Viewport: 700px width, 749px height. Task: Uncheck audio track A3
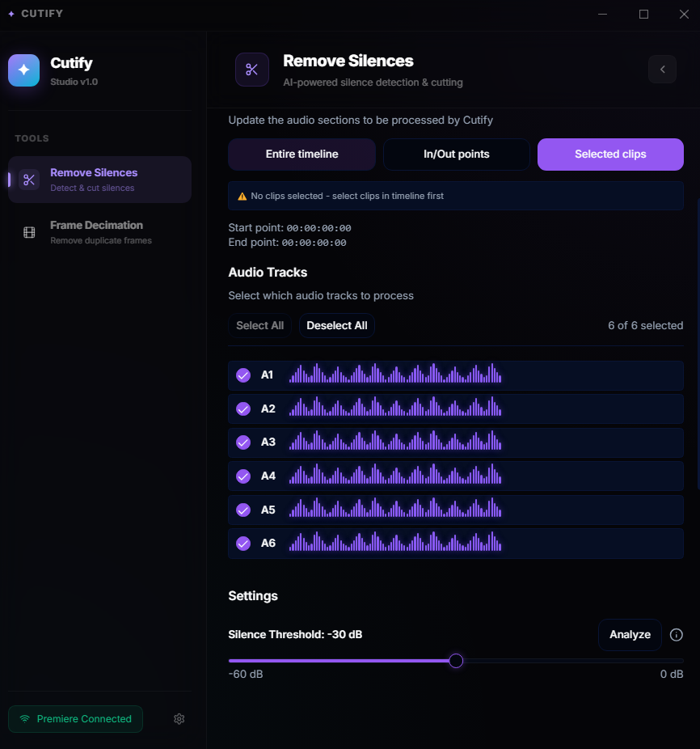tap(243, 442)
